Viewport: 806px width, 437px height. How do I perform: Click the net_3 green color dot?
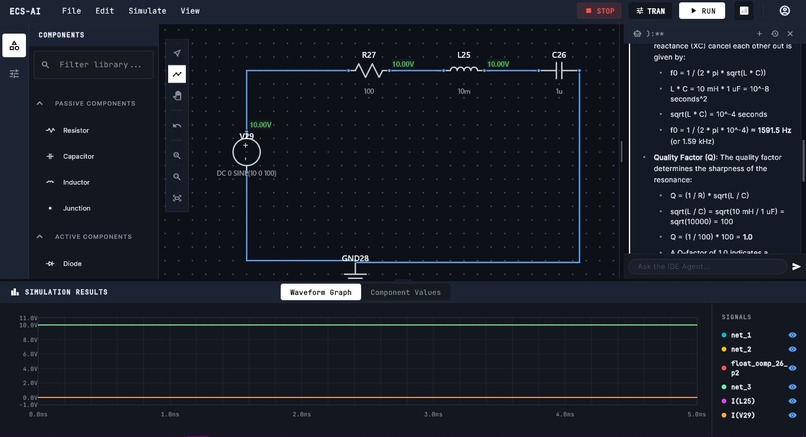click(x=724, y=387)
